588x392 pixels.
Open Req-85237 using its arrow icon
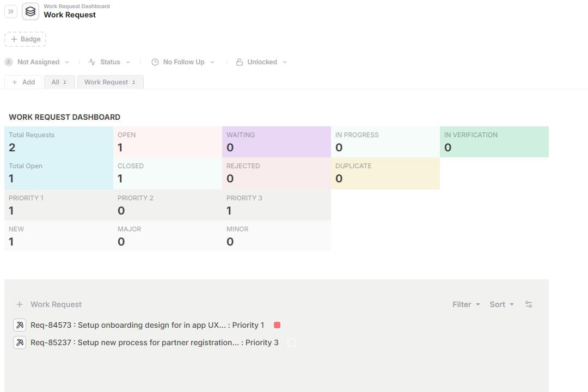pyautogui.click(x=20, y=342)
